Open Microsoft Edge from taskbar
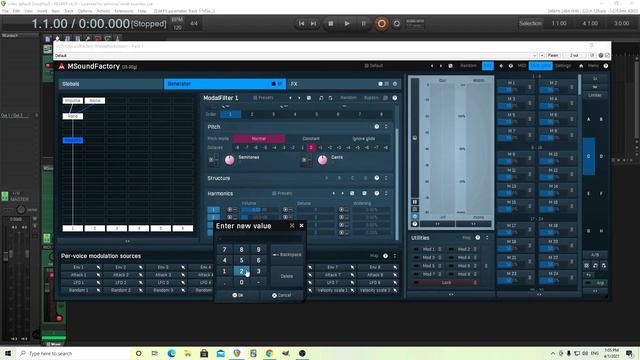Screen dimensions: 640x360 coord(171,353)
